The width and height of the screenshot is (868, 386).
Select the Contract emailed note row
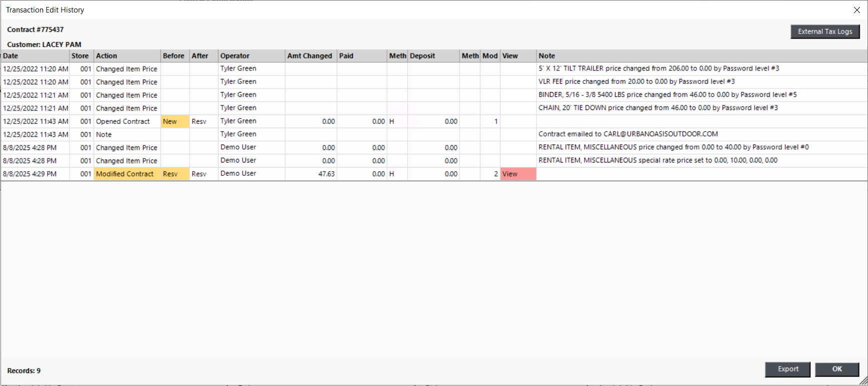tap(628, 134)
